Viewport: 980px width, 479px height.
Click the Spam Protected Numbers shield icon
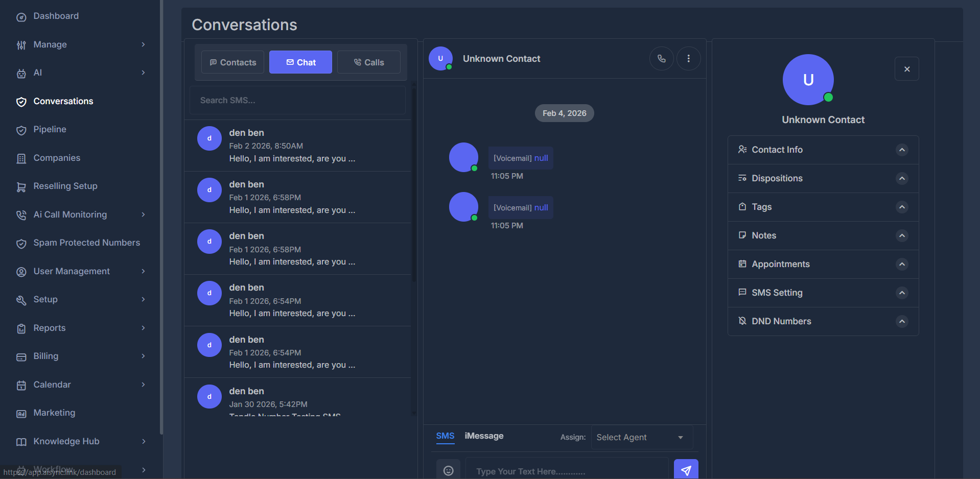(x=21, y=243)
